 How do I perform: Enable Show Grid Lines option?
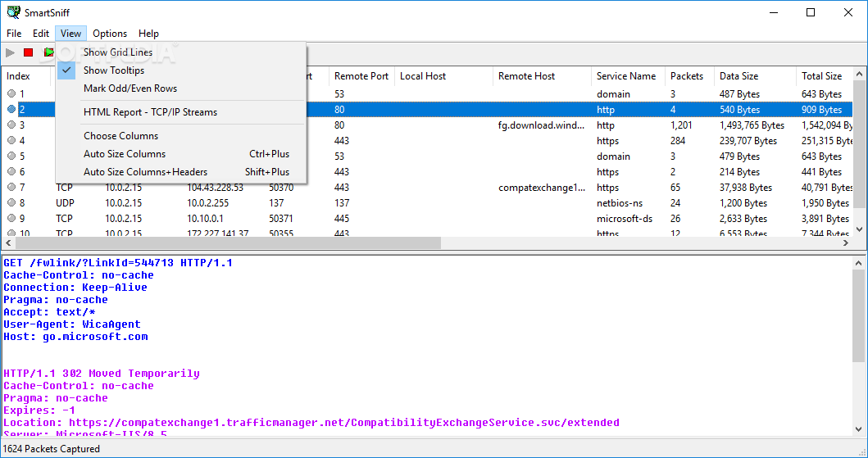181,52
